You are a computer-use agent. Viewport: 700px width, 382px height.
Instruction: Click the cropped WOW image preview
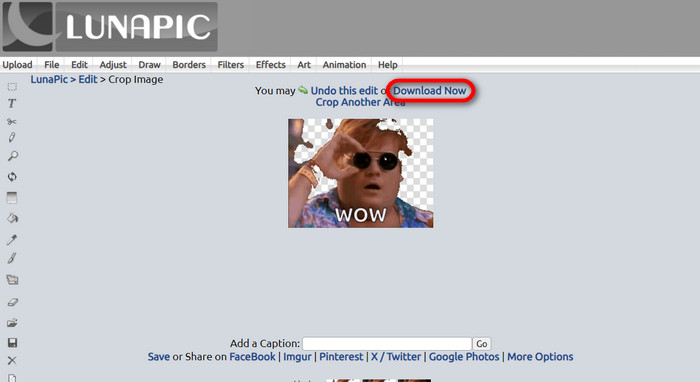coord(361,173)
